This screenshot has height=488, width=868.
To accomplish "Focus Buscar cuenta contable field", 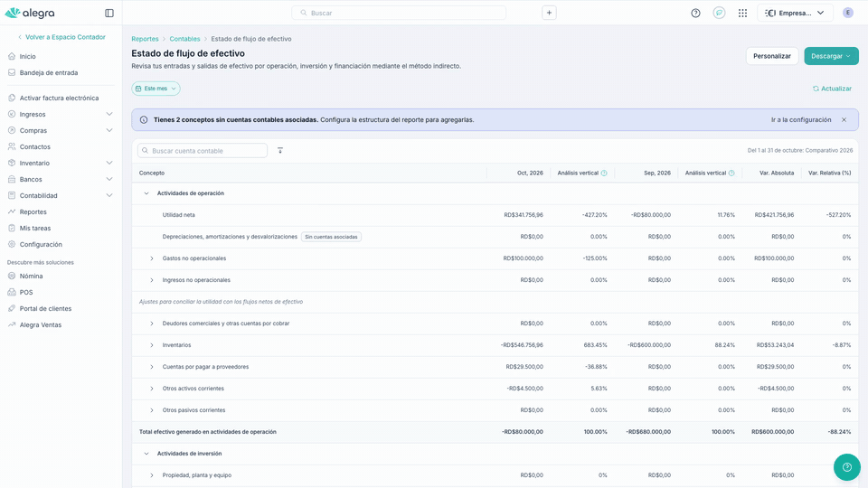I will (x=203, y=151).
